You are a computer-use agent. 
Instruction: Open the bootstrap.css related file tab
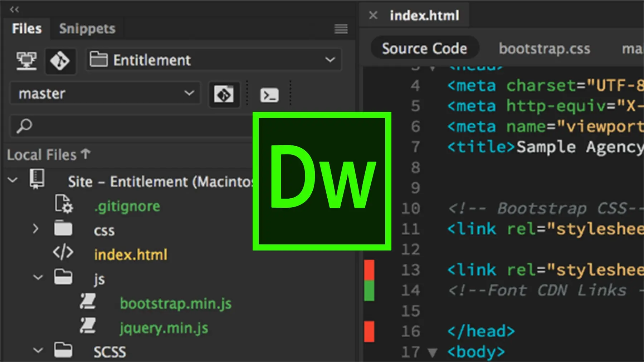pyautogui.click(x=544, y=49)
